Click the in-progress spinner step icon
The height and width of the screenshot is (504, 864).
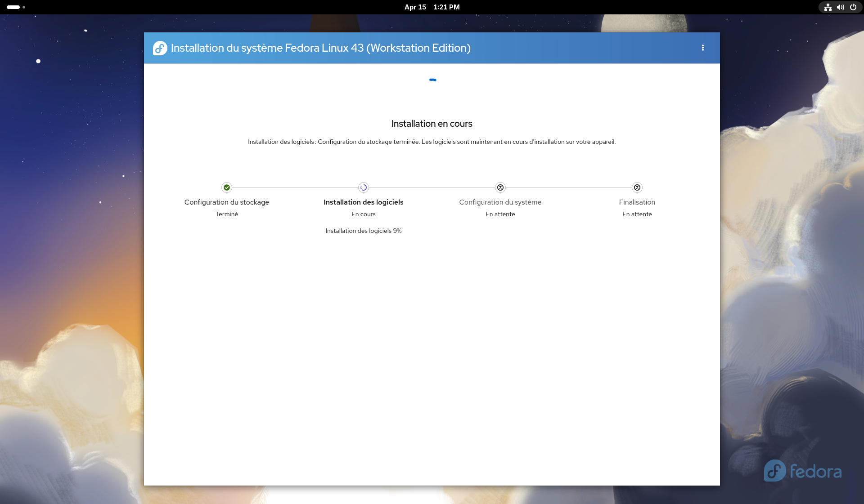364,187
